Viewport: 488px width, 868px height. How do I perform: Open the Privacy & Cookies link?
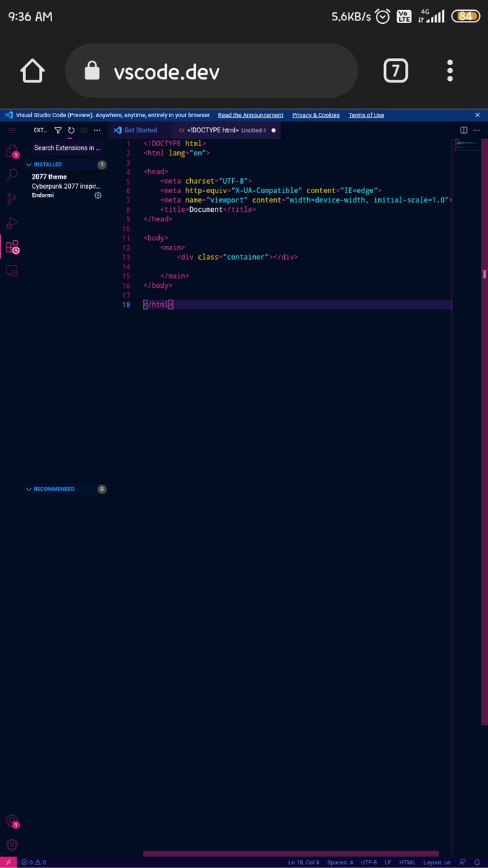tap(316, 115)
